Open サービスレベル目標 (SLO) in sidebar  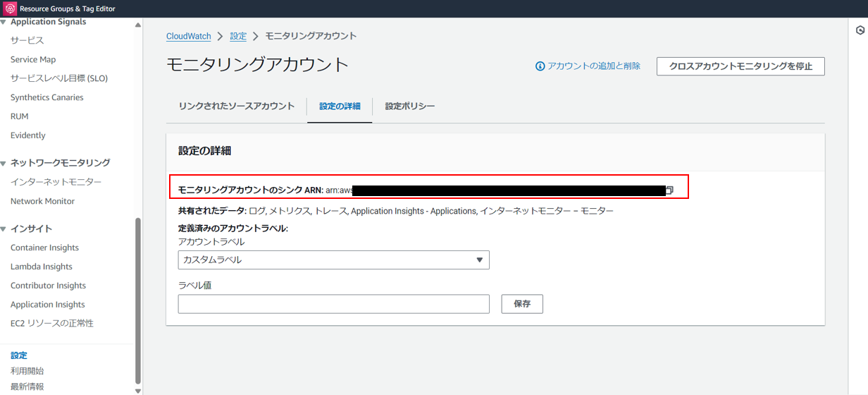click(59, 78)
